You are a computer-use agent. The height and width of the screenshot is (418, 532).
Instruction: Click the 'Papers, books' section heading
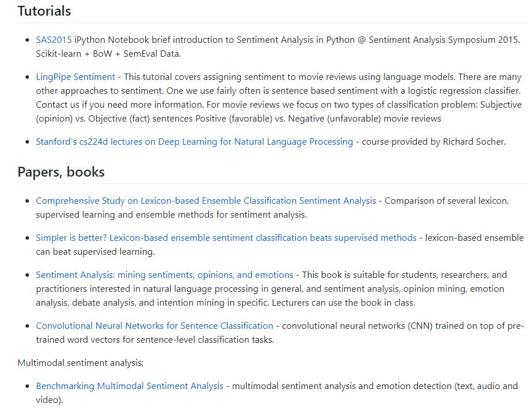click(61, 172)
